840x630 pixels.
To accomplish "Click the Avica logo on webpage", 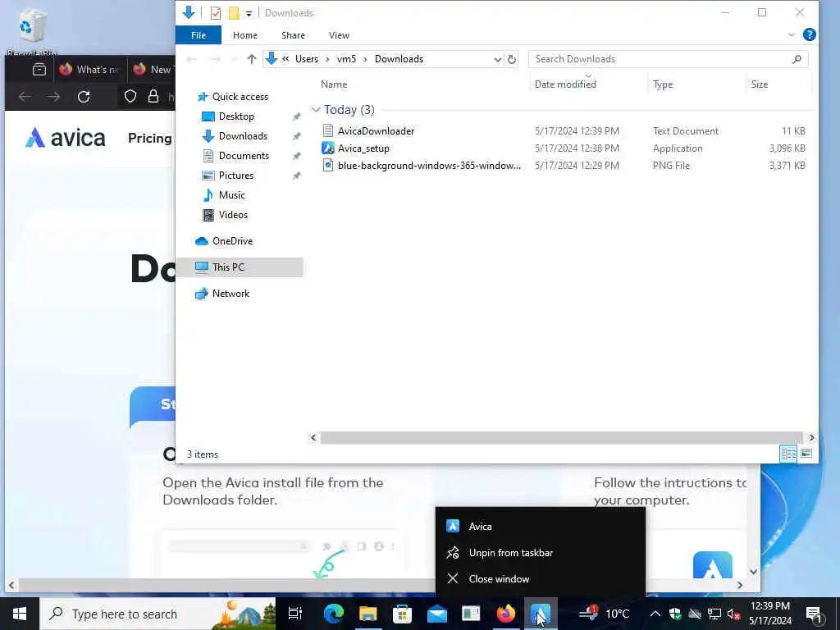I will tap(65, 138).
